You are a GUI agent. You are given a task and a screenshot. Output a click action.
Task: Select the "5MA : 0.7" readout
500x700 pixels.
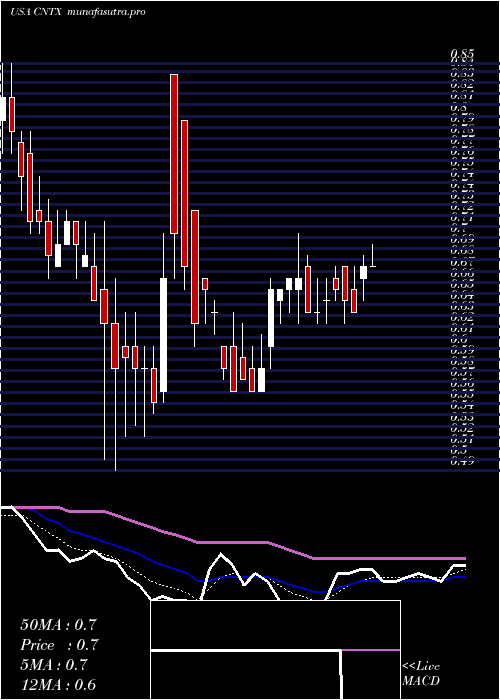click(x=56, y=665)
